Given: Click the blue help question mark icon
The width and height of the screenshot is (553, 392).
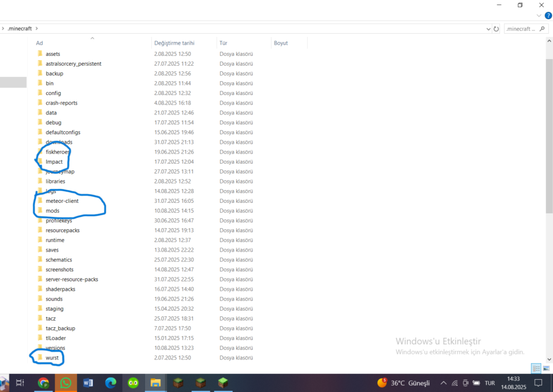Looking at the screenshot, I should 549,15.
